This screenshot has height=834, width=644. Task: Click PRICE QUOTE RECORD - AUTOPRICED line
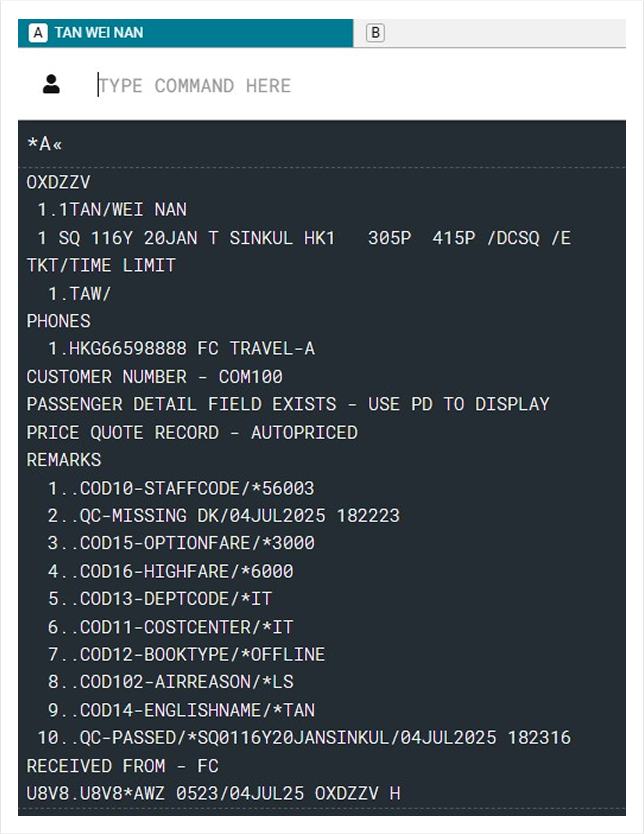click(192, 433)
